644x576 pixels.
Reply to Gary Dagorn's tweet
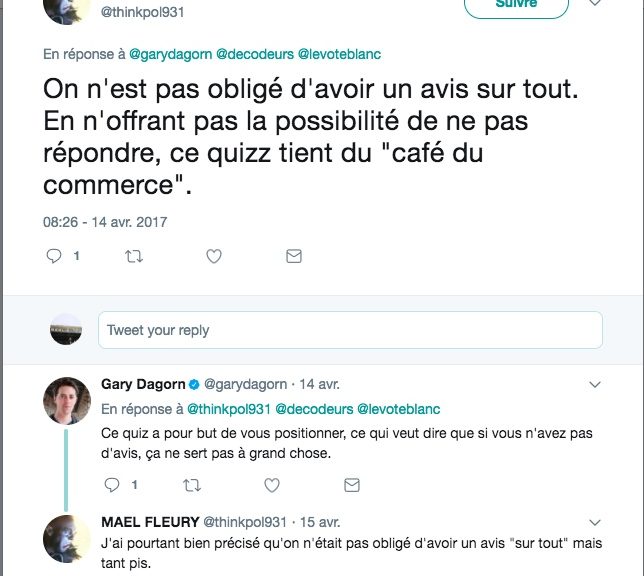point(112,485)
